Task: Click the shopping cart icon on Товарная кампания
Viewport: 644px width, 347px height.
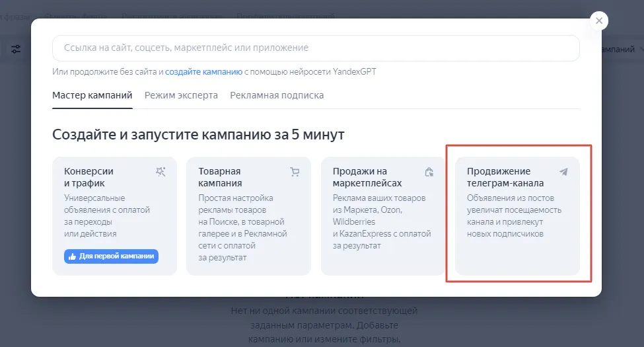Action: pos(295,172)
